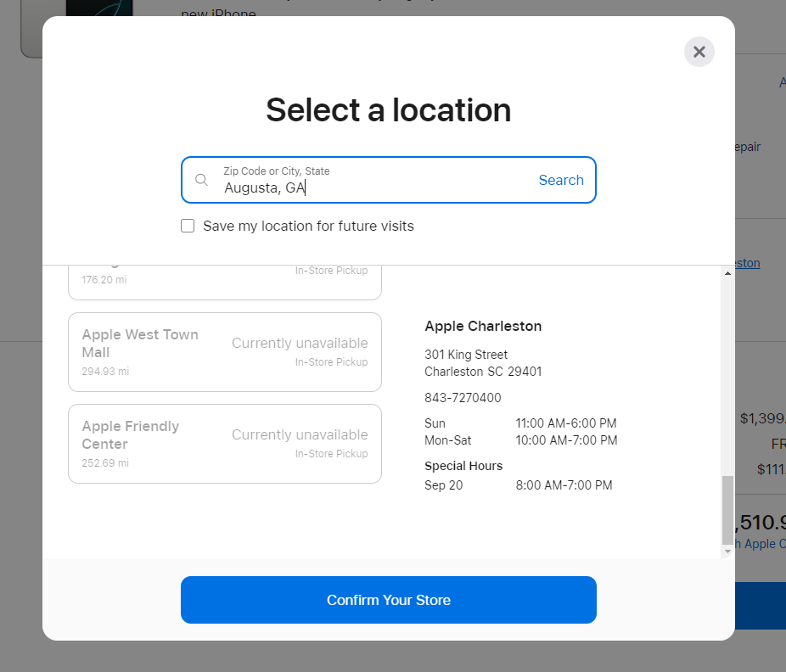Select the Apple West Town Mall store card
This screenshot has width=786, height=672.
225,352
